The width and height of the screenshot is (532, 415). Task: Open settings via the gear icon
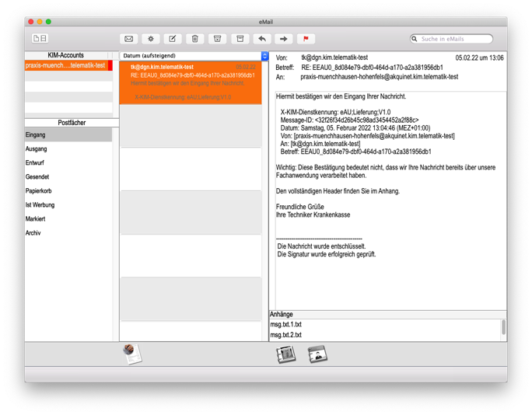(x=151, y=39)
